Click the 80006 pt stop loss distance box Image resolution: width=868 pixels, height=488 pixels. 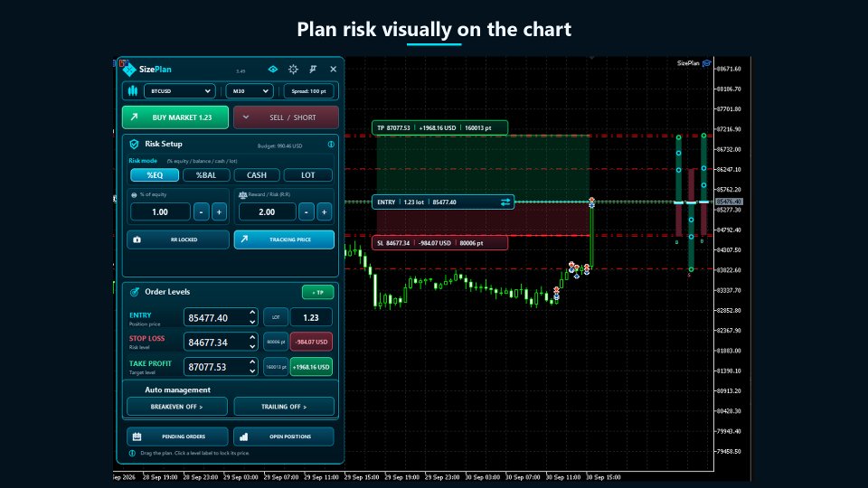276,342
